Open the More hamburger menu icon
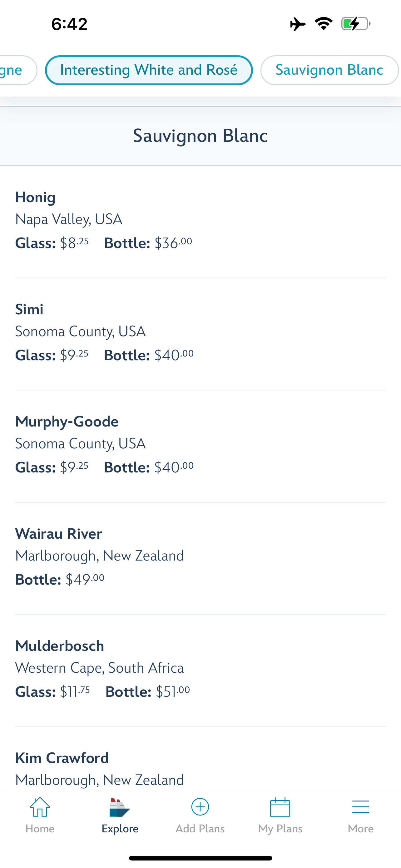The image size is (401, 868). coord(360,807)
